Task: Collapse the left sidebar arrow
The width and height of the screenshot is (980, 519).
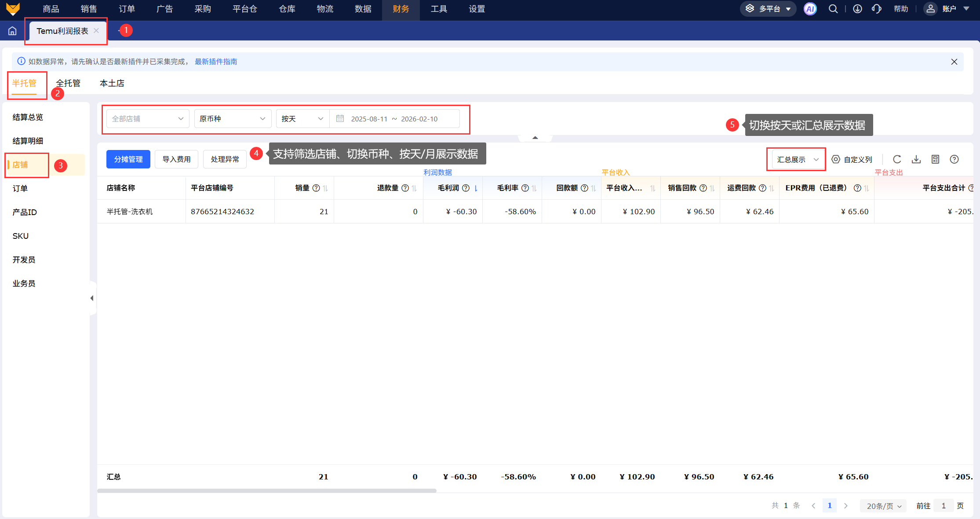Action: pyautogui.click(x=92, y=298)
